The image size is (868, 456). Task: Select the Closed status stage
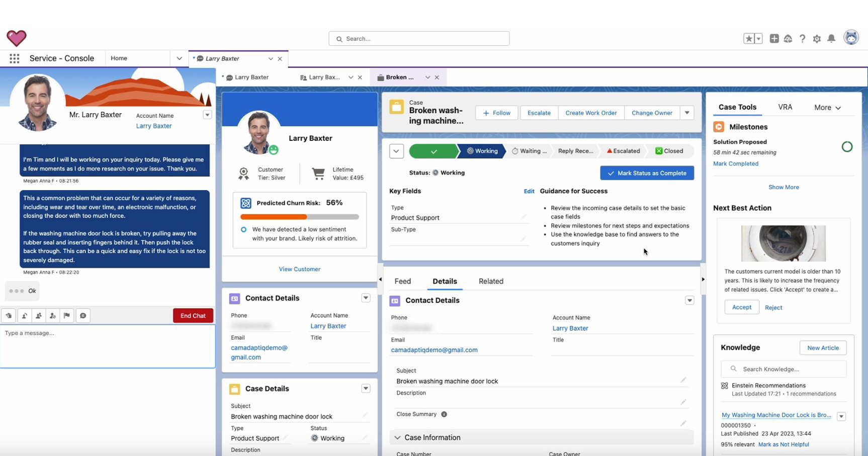(669, 151)
